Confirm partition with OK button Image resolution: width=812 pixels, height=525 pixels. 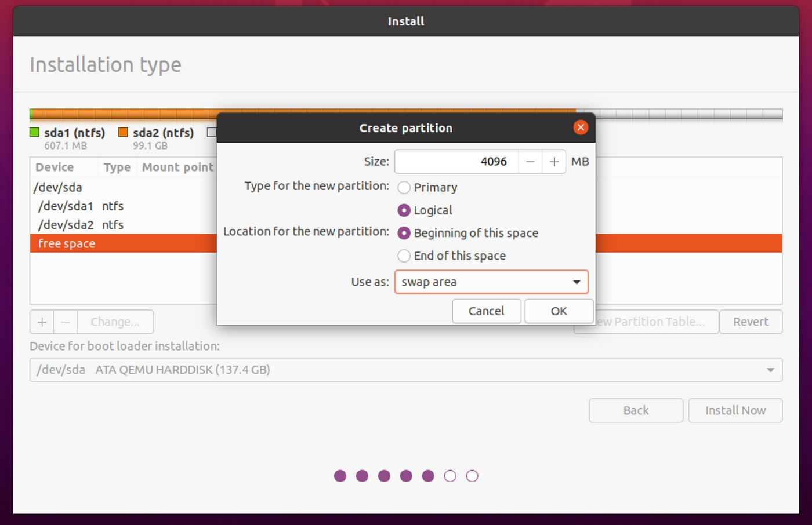tap(559, 311)
